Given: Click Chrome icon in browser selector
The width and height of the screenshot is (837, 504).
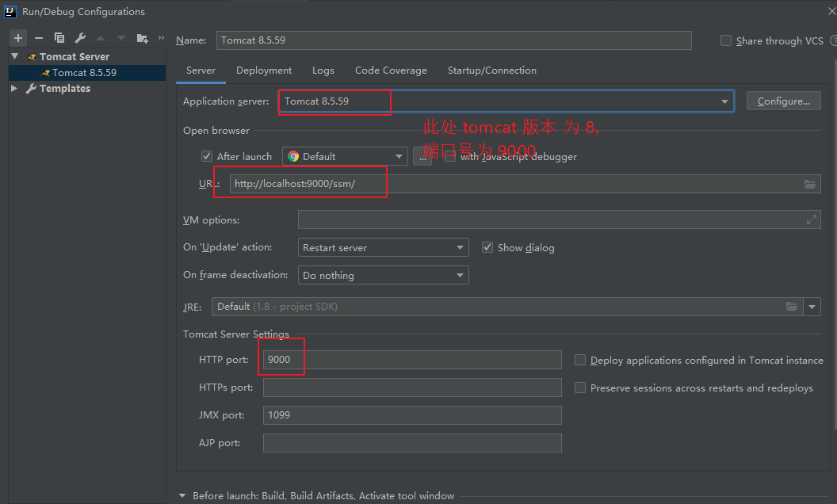Looking at the screenshot, I should 293,156.
